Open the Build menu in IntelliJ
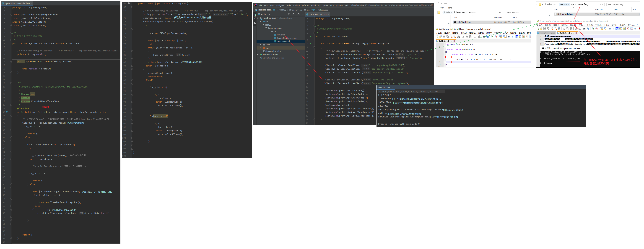Screen dimensions: 644x249 313,5
